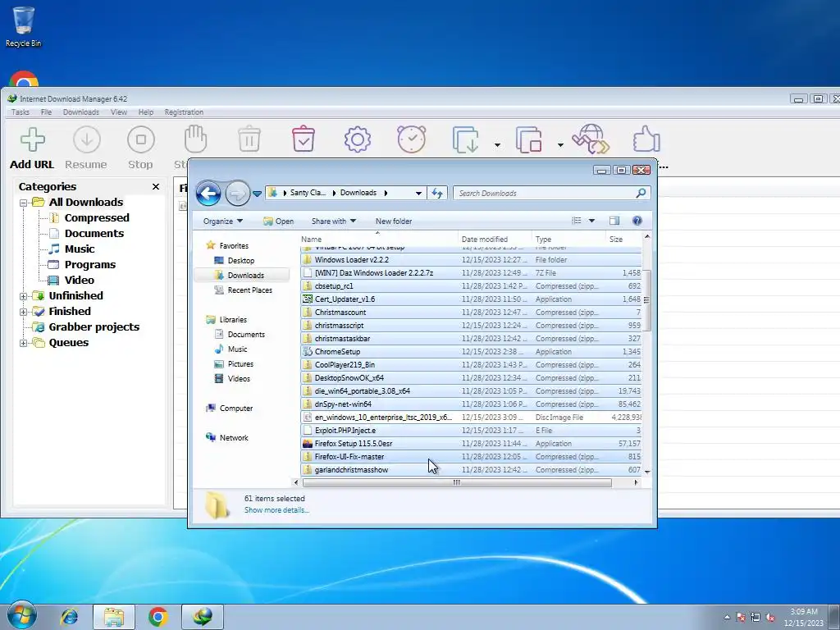
Task: Click the Delete Completed checkmark bin icon
Action: (304, 139)
